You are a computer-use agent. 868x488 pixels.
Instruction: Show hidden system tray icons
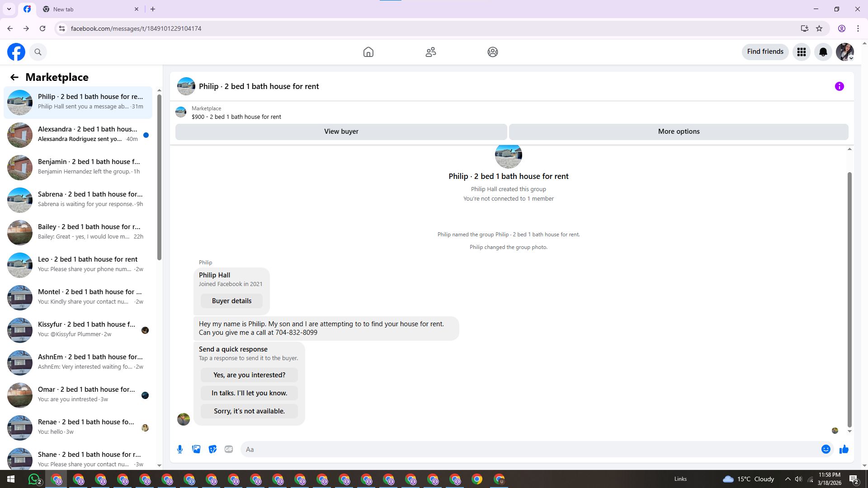tap(788, 479)
